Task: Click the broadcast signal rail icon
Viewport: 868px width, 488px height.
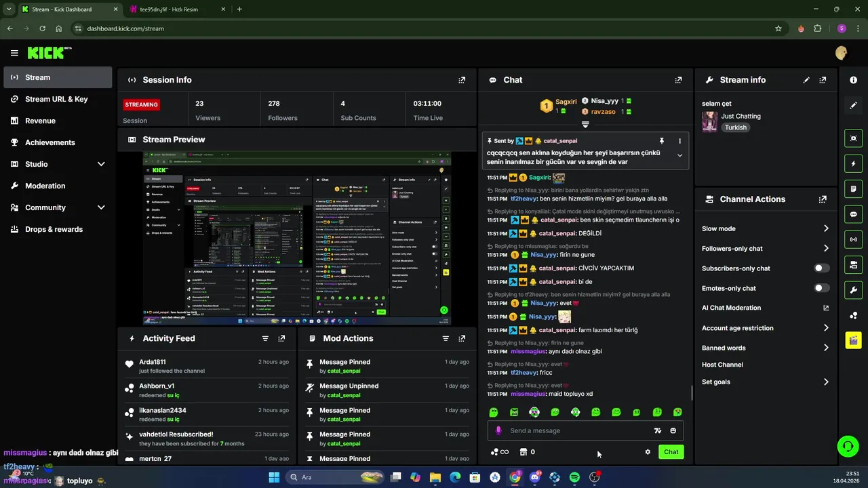Action: (853, 239)
